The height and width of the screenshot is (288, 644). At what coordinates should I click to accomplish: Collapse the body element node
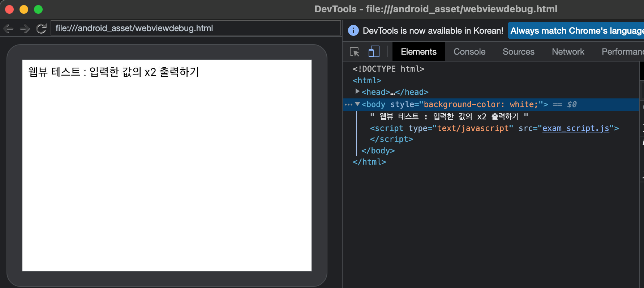[x=357, y=104]
